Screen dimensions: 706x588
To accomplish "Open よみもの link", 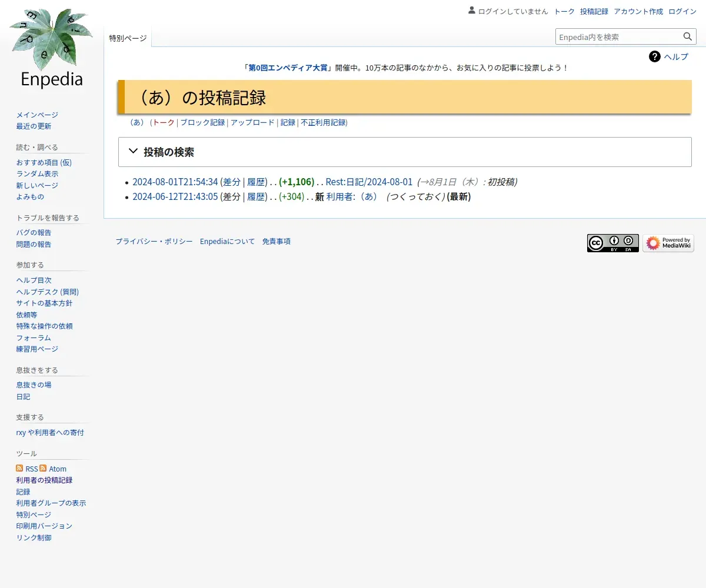I will (x=30, y=196).
